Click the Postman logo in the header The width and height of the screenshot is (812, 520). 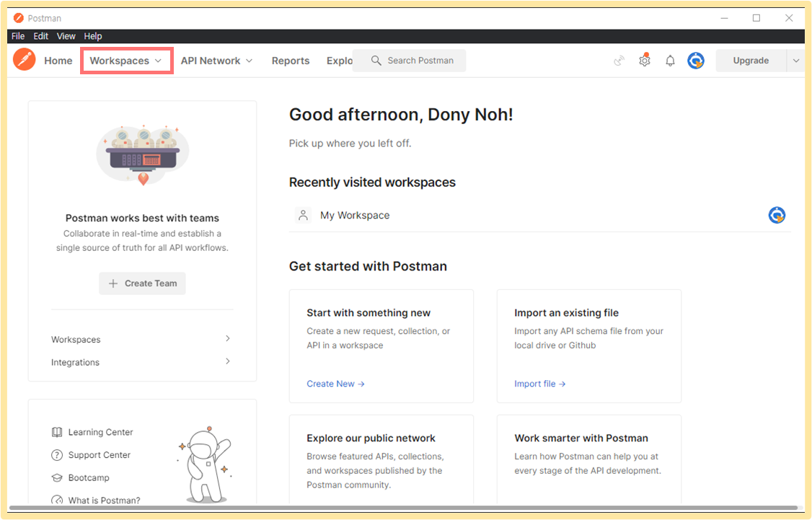click(x=25, y=60)
